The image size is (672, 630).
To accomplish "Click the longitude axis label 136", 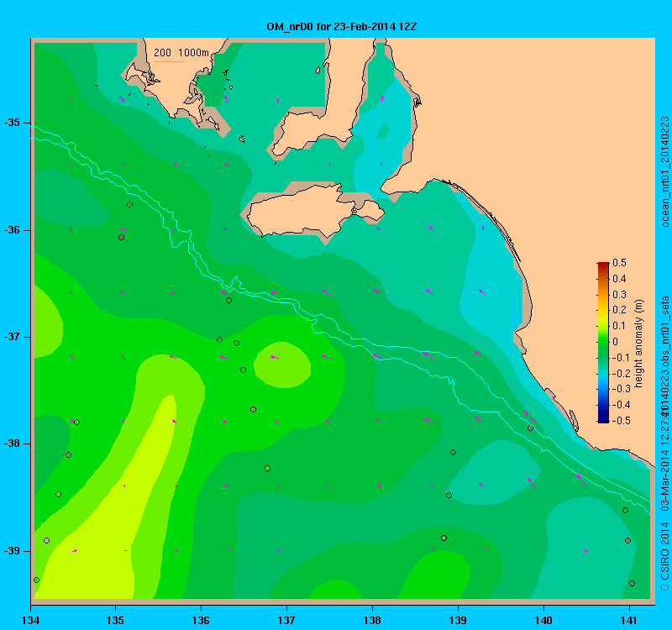I will (201, 620).
